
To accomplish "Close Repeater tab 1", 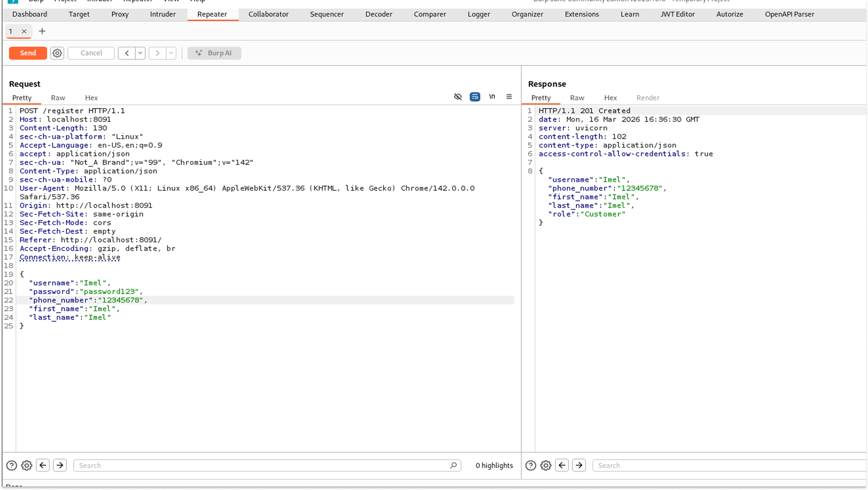I will 24,31.
